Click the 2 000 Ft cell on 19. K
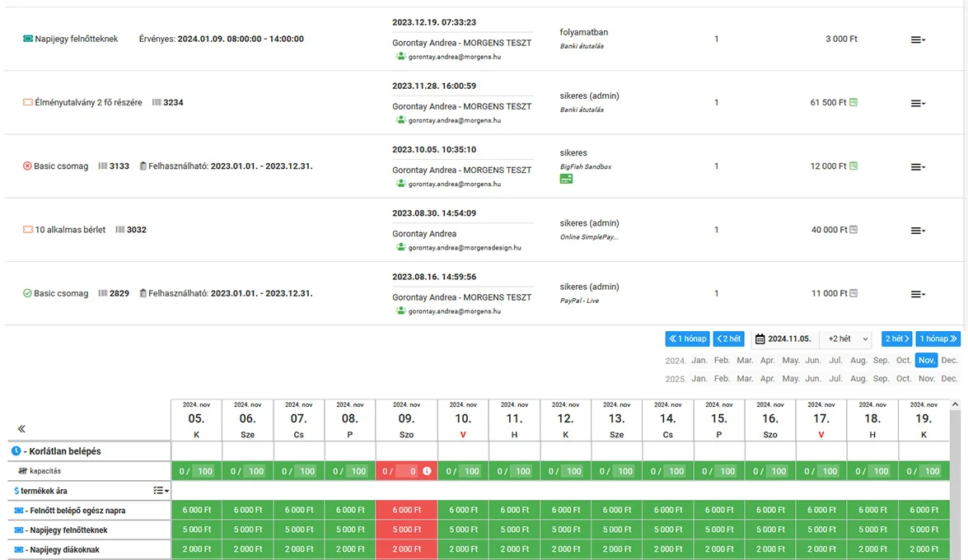 click(924, 549)
